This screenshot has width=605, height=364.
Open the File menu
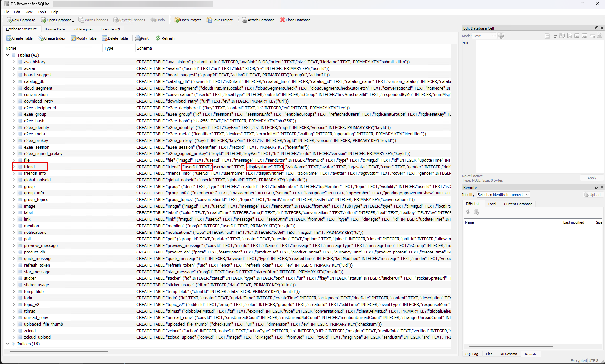pyautogui.click(x=6, y=12)
